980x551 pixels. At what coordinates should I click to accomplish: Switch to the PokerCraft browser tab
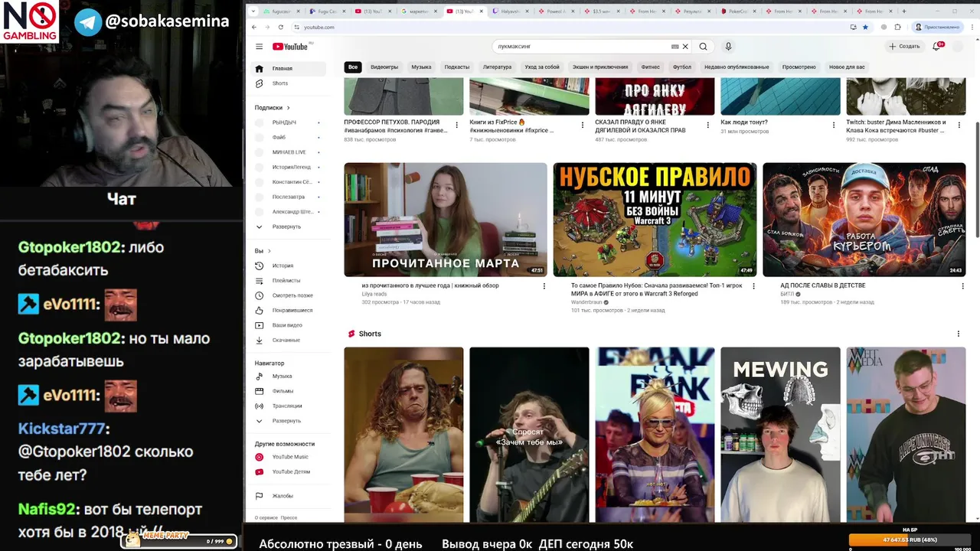[739, 11]
